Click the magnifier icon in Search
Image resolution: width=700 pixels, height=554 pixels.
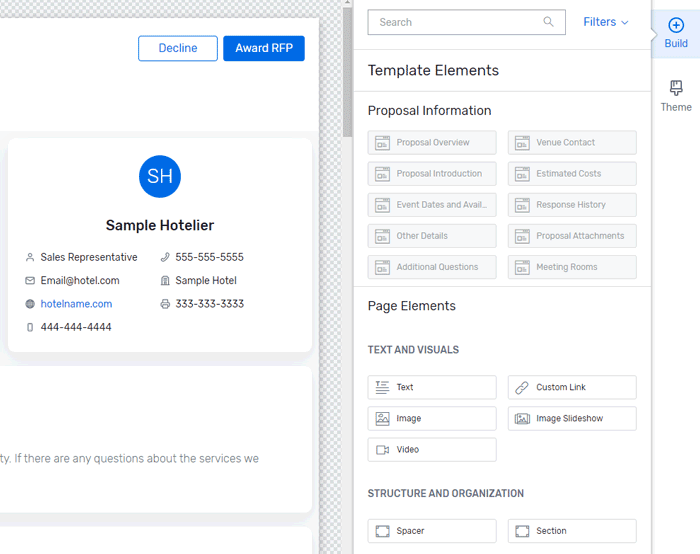pyautogui.click(x=548, y=21)
